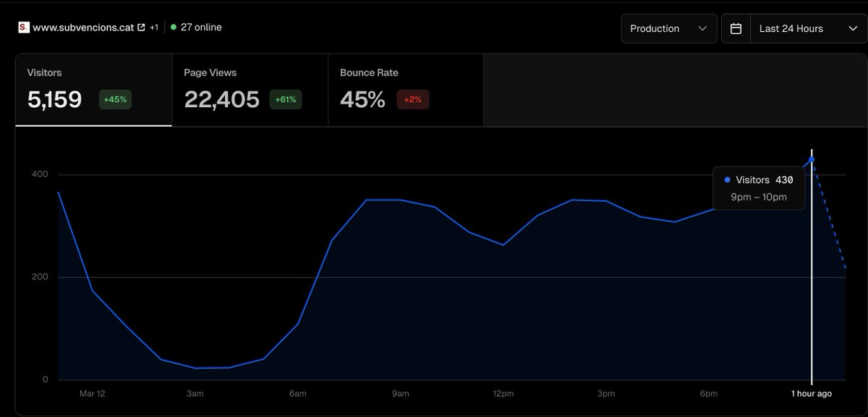Click the 12pm axis label
Viewport: 868px width, 417px height.
(503, 394)
